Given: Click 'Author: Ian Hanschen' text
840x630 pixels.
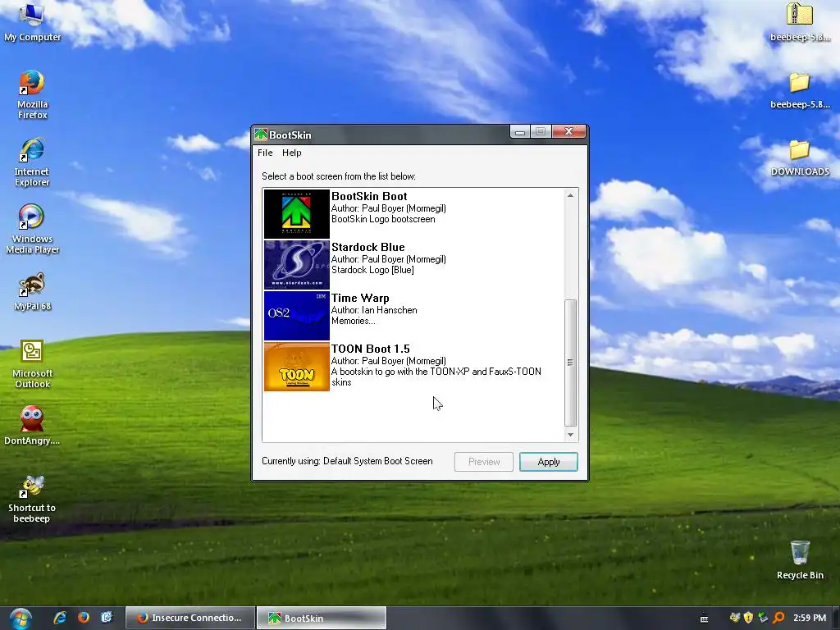Looking at the screenshot, I should pos(374,310).
